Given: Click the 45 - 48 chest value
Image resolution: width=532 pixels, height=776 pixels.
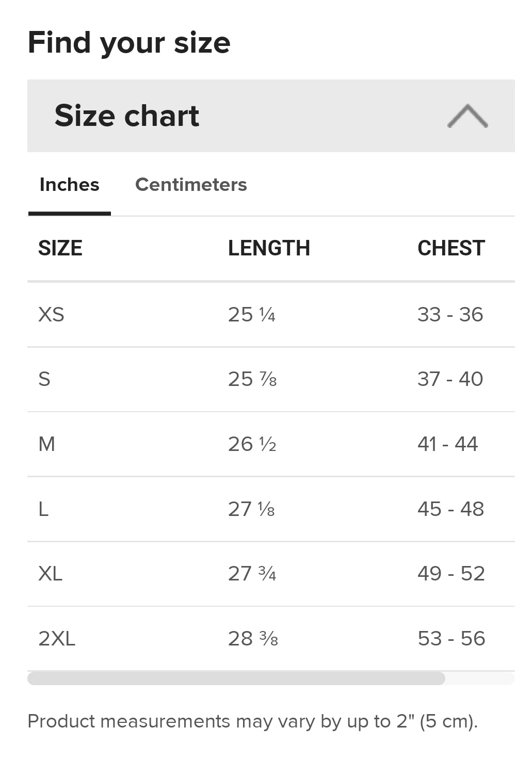Looking at the screenshot, I should tap(450, 509).
